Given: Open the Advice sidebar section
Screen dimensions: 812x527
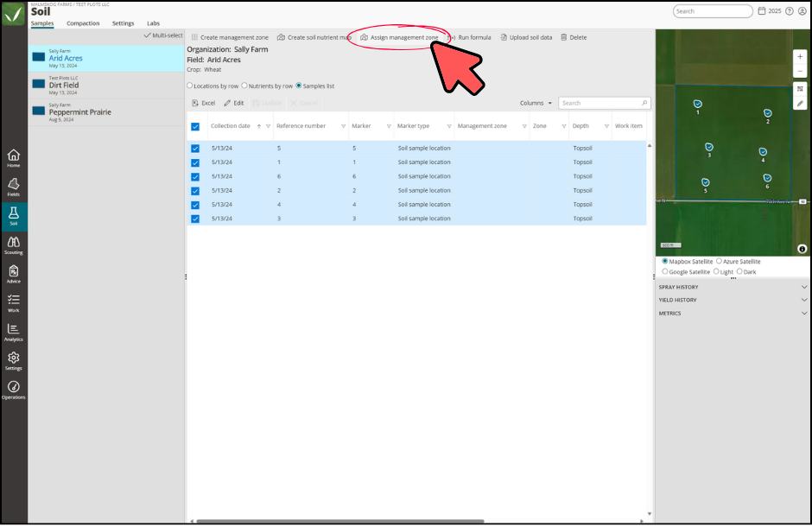Looking at the screenshot, I should (x=14, y=274).
